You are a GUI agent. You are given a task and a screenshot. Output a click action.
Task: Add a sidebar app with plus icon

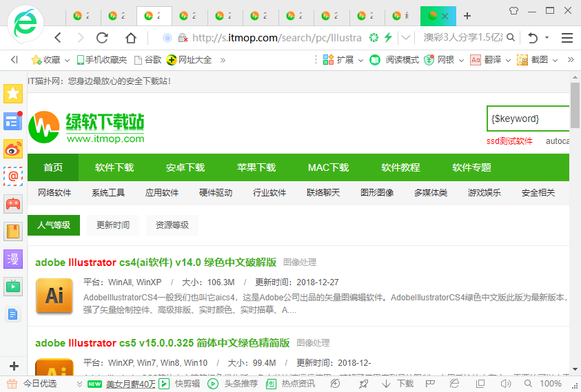pyautogui.click(x=14, y=366)
